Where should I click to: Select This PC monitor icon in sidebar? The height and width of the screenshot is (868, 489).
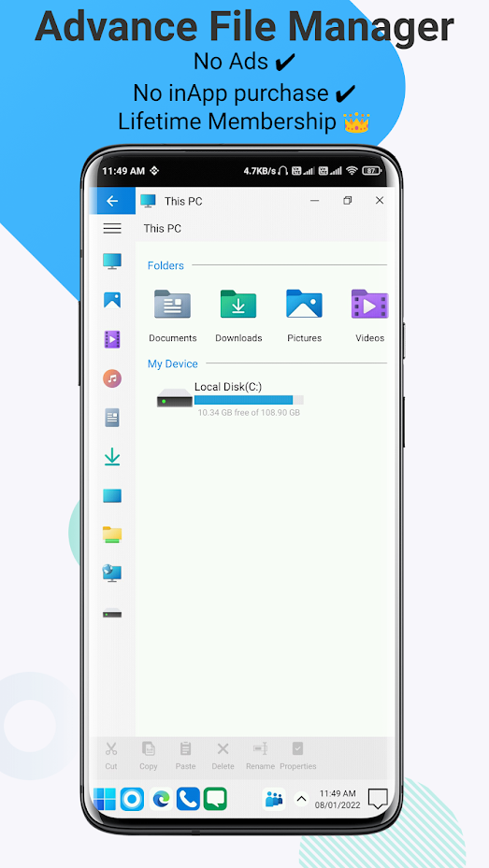112,261
